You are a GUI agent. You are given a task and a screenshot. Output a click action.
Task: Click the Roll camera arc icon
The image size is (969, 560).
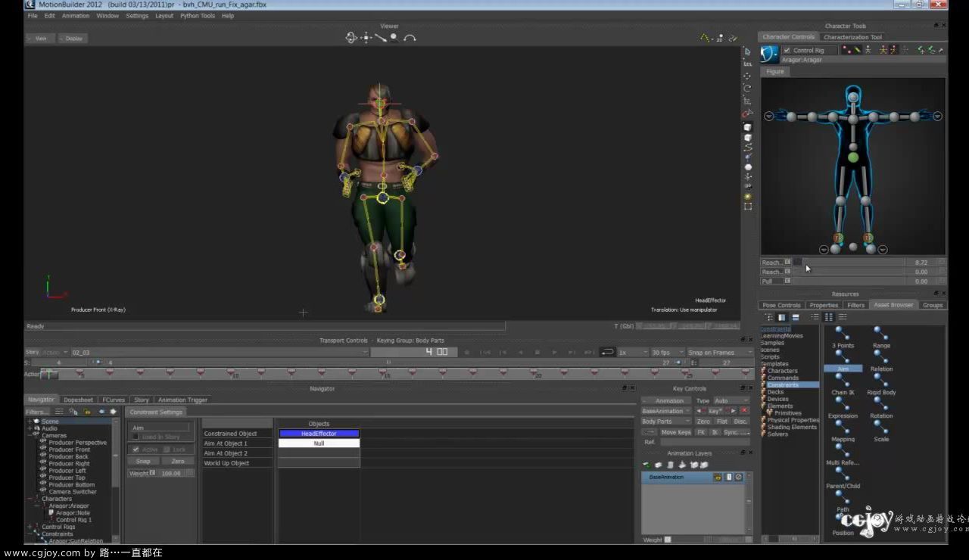pos(410,37)
